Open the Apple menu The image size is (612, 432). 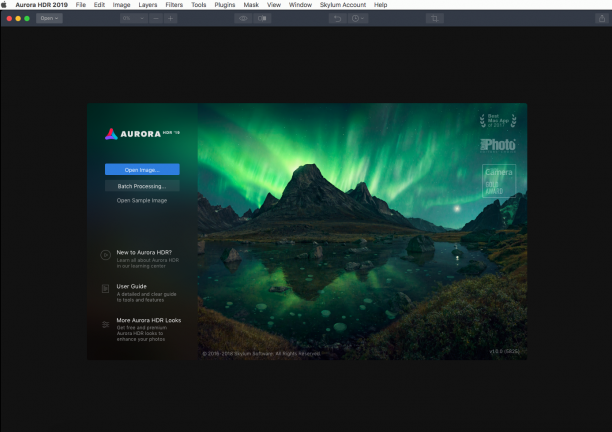4,5
